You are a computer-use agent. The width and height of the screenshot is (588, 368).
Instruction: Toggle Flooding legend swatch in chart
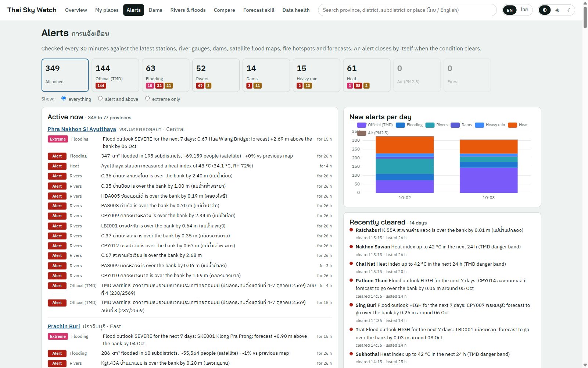(400, 125)
